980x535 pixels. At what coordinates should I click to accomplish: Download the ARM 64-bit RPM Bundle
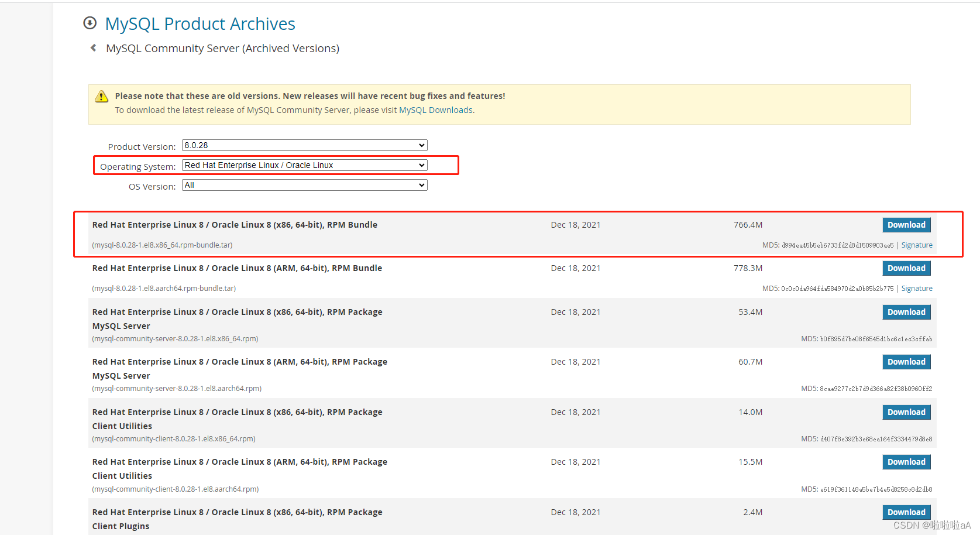point(906,268)
